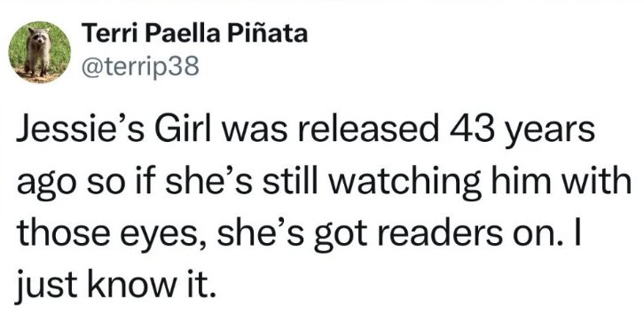
Task: Click the @terrip38 handle
Action: (x=140, y=67)
